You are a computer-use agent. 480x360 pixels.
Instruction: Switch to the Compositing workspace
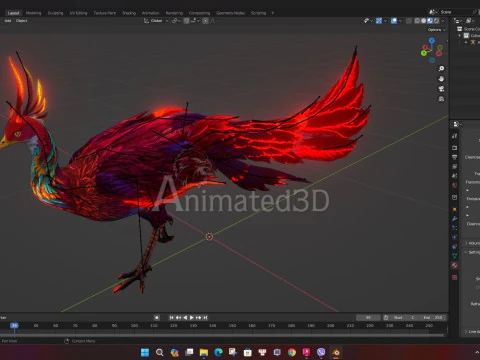[199, 13]
